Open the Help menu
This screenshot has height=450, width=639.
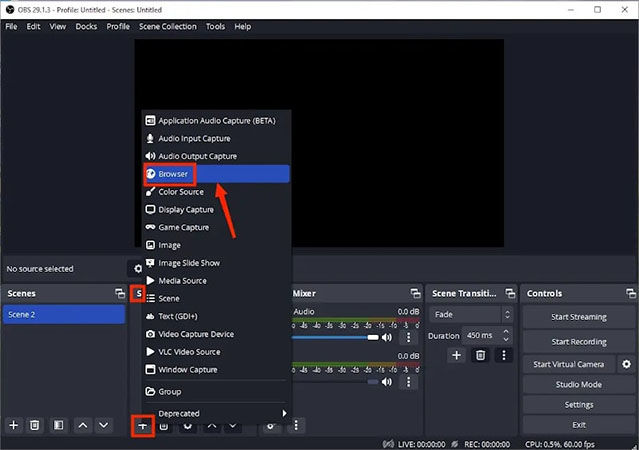(242, 26)
